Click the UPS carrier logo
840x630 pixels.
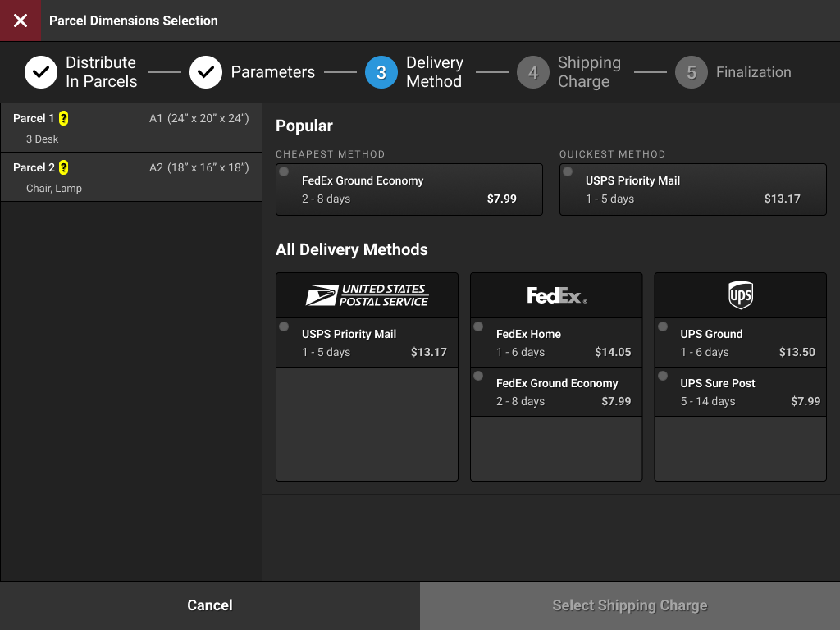(x=739, y=294)
